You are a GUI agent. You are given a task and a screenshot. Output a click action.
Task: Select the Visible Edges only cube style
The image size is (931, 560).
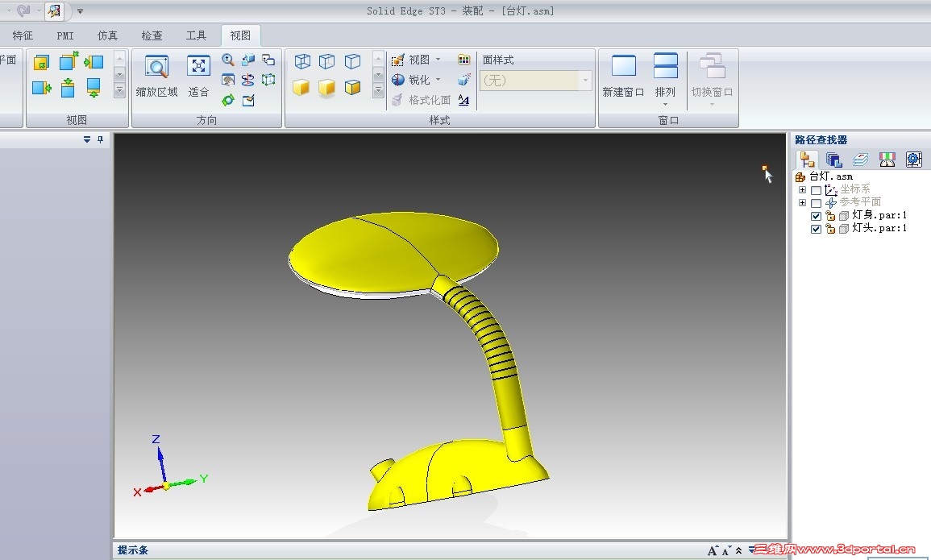pyautogui.click(x=353, y=62)
